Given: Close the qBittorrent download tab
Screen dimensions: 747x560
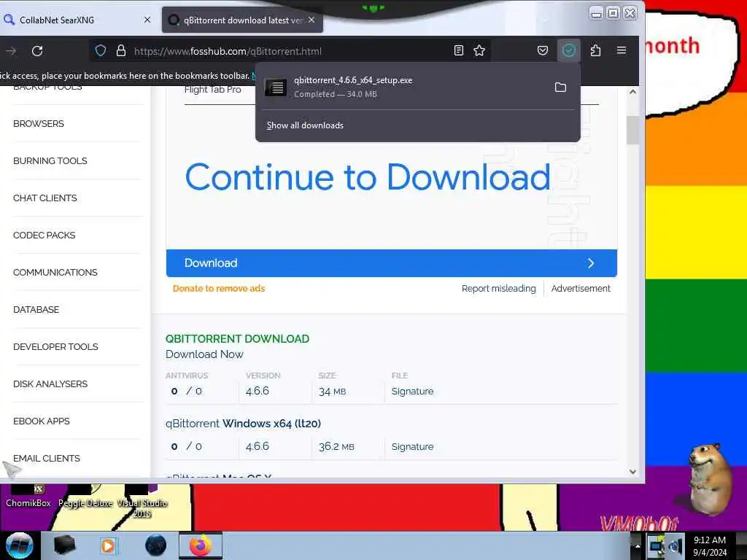Looking at the screenshot, I should click(311, 20).
